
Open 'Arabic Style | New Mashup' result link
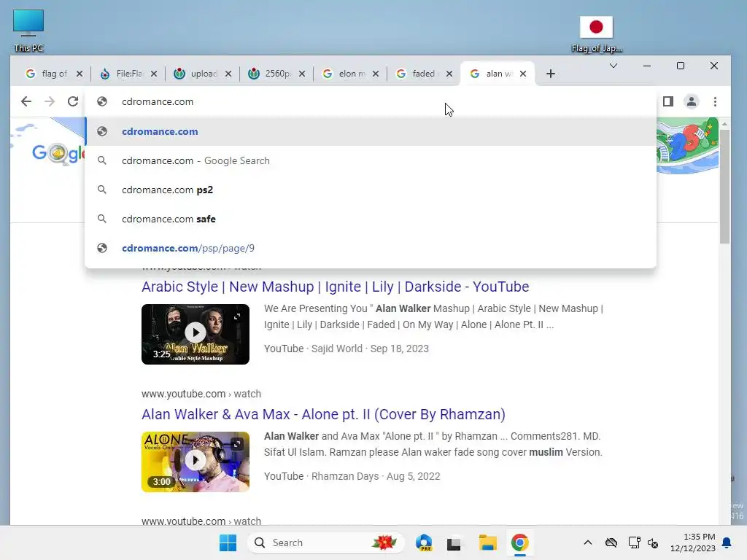coord(335,287)
